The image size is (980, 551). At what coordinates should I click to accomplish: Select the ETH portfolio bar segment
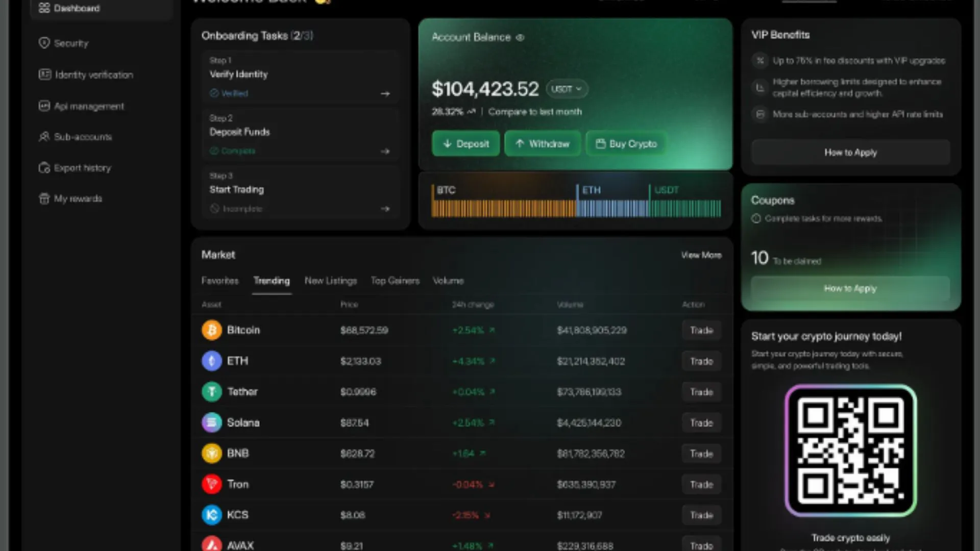[612, 208]
